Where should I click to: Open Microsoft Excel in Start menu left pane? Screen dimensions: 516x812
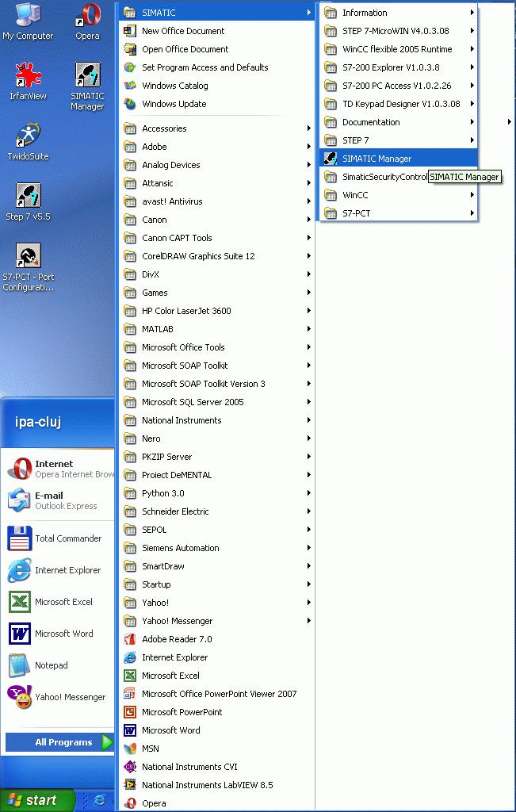(x=57, y=602)
